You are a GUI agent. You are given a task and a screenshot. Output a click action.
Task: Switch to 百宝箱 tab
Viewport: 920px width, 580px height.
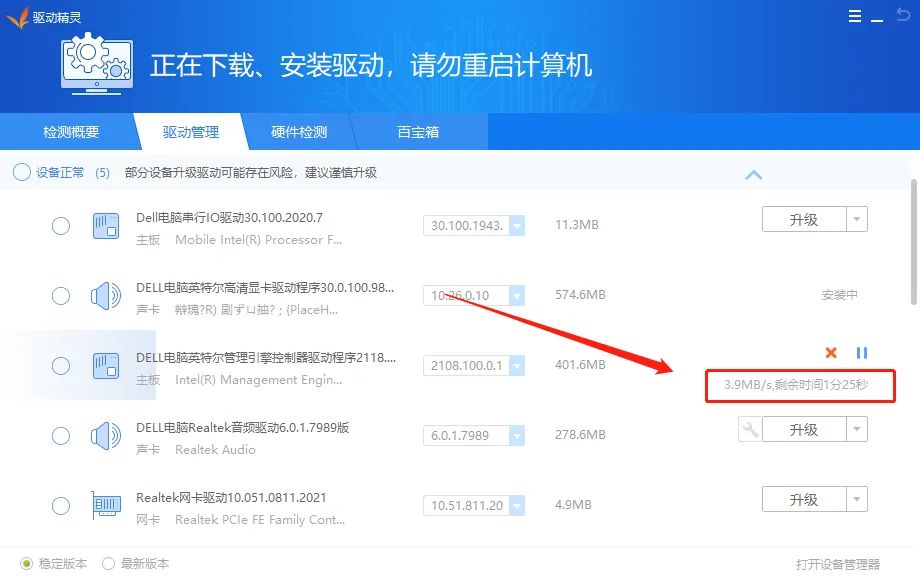coord(418,132)
